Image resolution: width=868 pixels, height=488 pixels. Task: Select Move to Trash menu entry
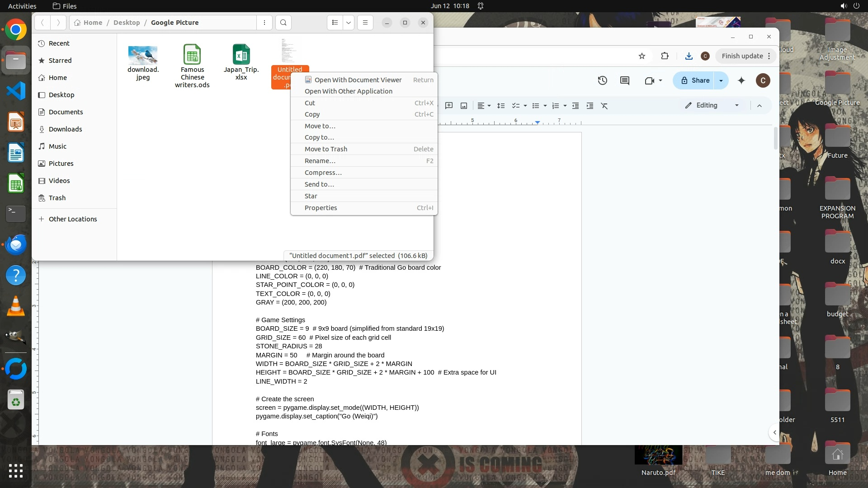326,149
